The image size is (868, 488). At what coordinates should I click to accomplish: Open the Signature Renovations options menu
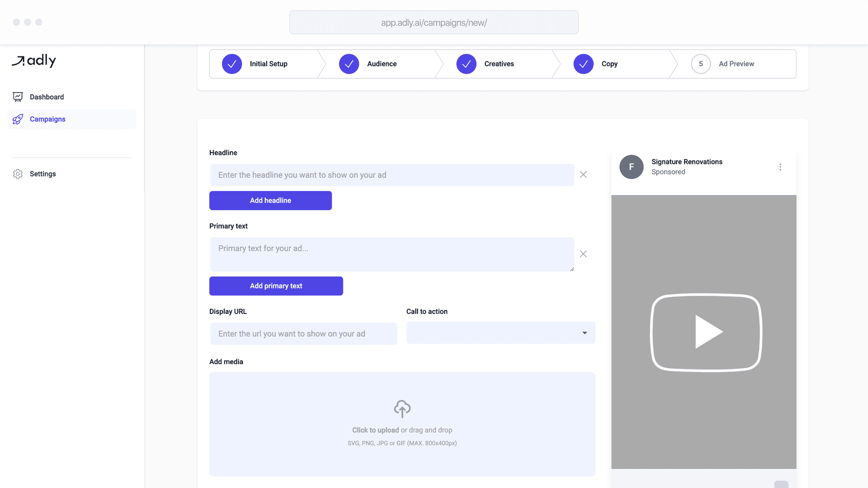[780, 166]
